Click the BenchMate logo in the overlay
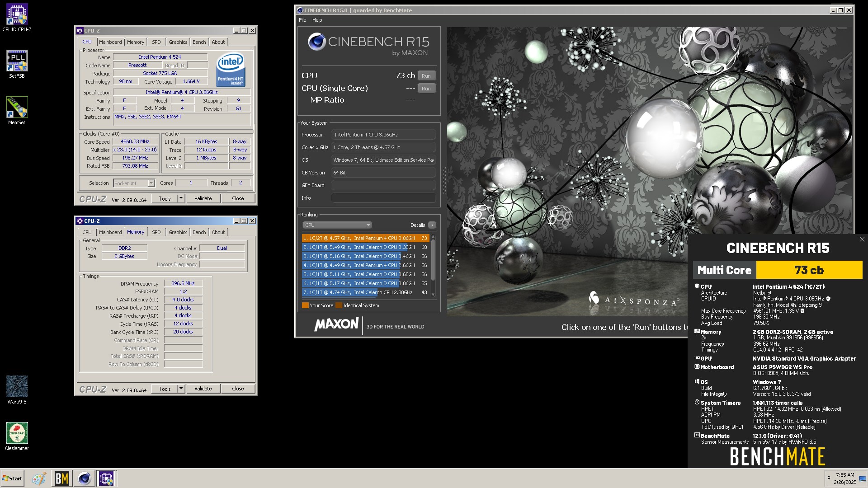Viewport: 868px width, 488px height. tap(778, 456)
